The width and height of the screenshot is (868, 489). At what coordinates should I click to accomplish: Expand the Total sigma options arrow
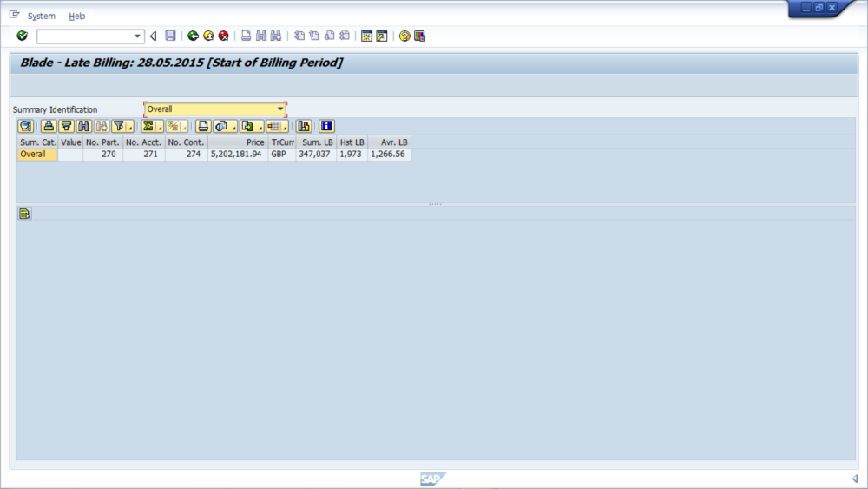(160, 127)
